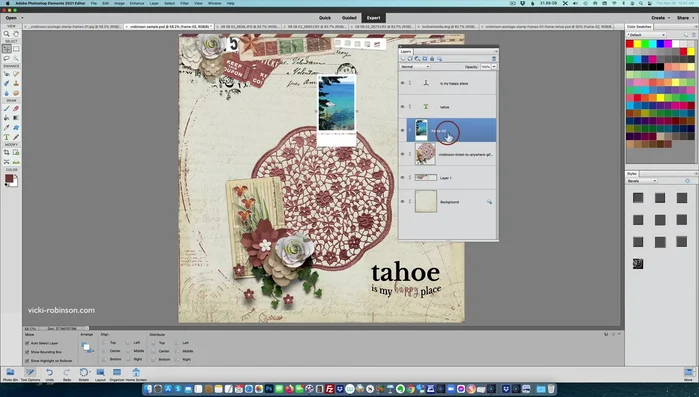Screen dimensions: 699x397
Task: Select the Lasso tool
Action: [x=6, y=58]
